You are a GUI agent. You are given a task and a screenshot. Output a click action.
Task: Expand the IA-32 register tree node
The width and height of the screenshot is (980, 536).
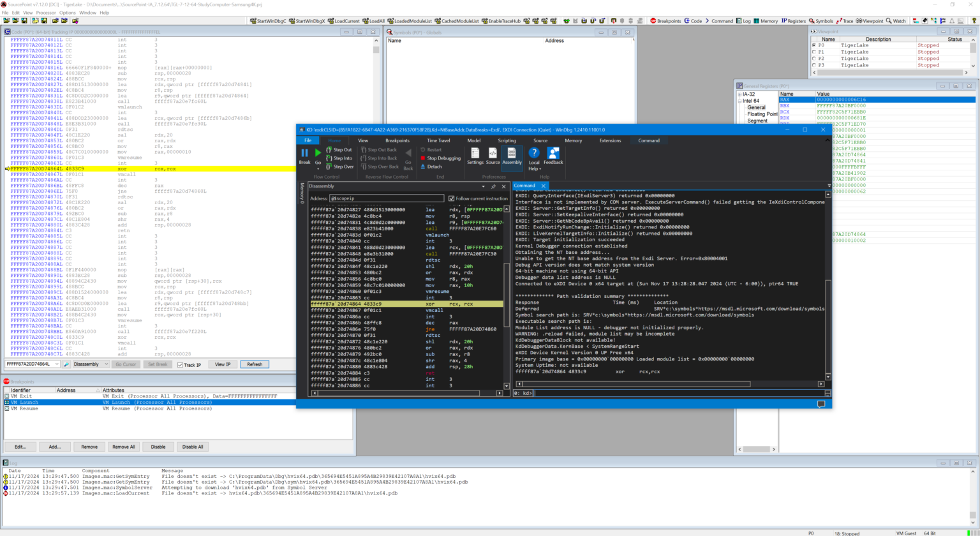tap(739, 94)
